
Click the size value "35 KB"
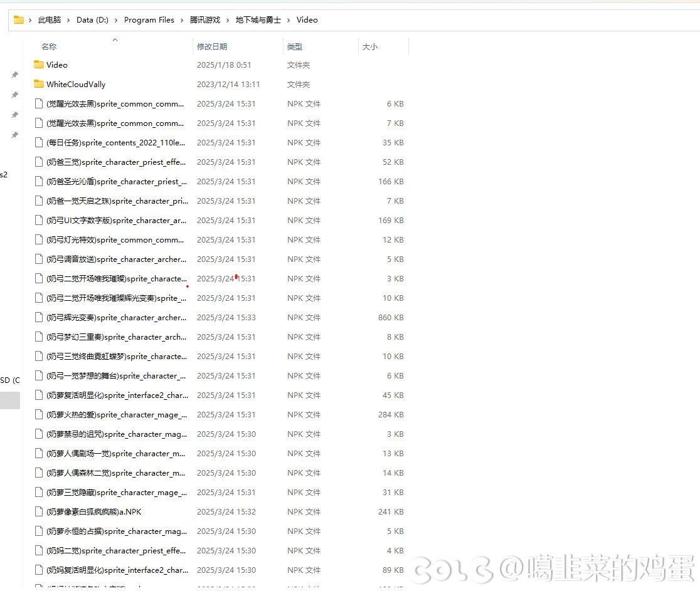point(393,143)
